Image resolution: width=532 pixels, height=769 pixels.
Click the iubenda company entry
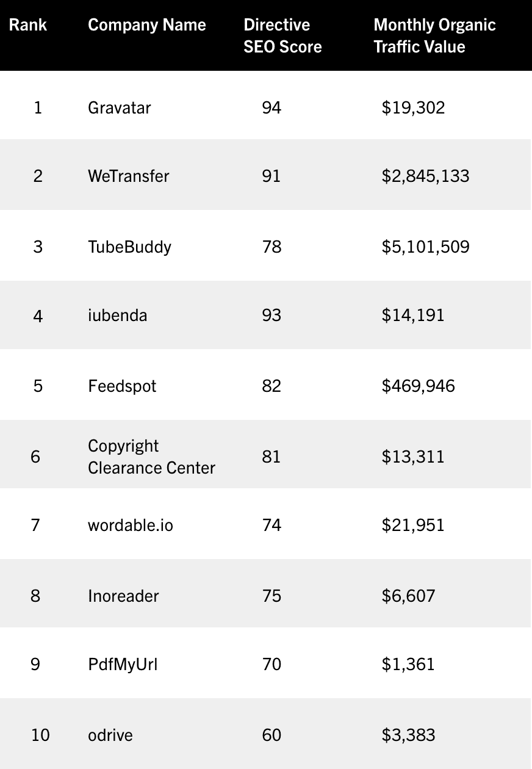(118, 315)
